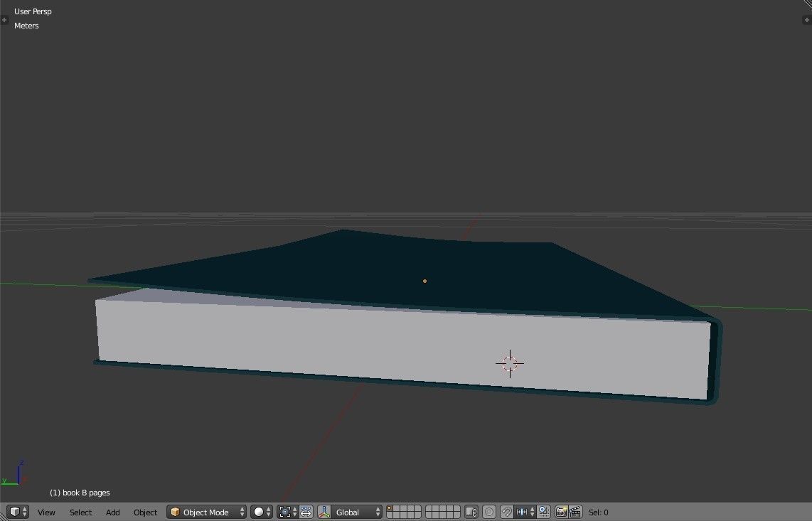This screenshot has height=521, width=812.
Task: Open the snap element type selector
Action: pyautogui.click(x=525, y=512)
